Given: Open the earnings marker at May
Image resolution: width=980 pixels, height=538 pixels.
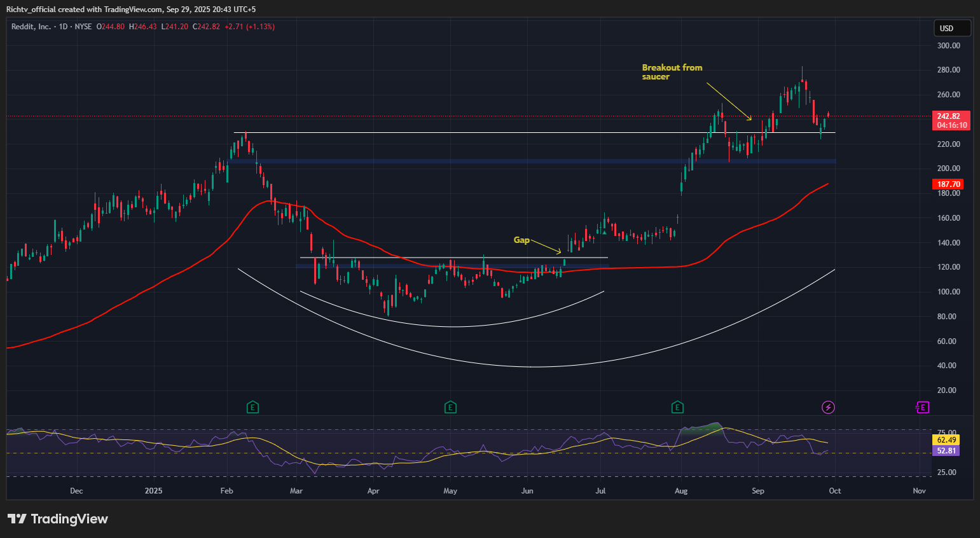Looking at the screenshot, I should pyautogui.click(x=450, y=407).
